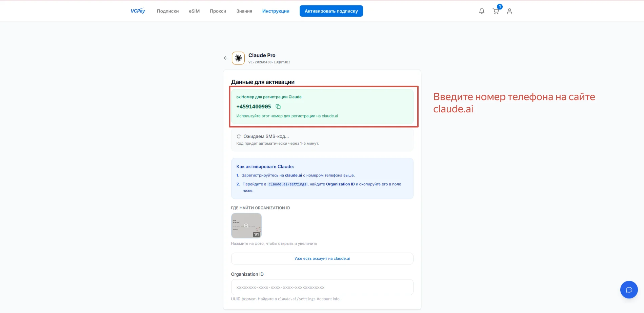The height and width of the screenshot is (313, 644).
Task: Go back with the left arrow
Action: click(x=225, y=58)
